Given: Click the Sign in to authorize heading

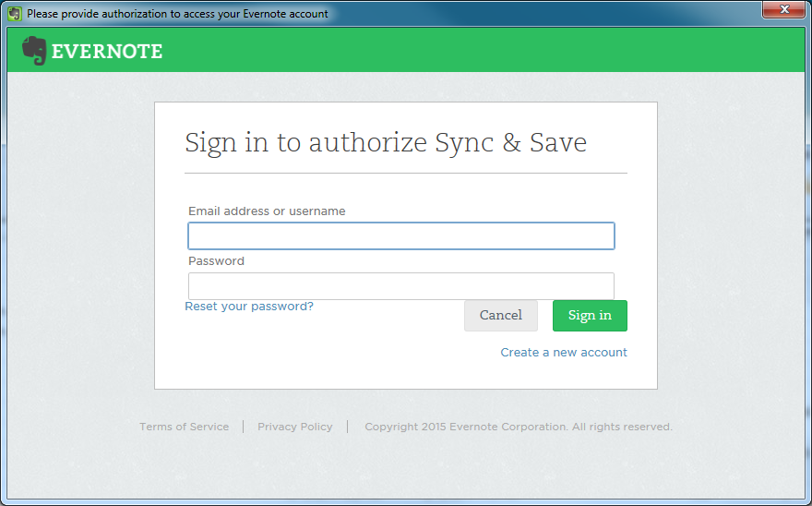Looking at the screenshot, I should pyautogui.click(x=386, y=142).
